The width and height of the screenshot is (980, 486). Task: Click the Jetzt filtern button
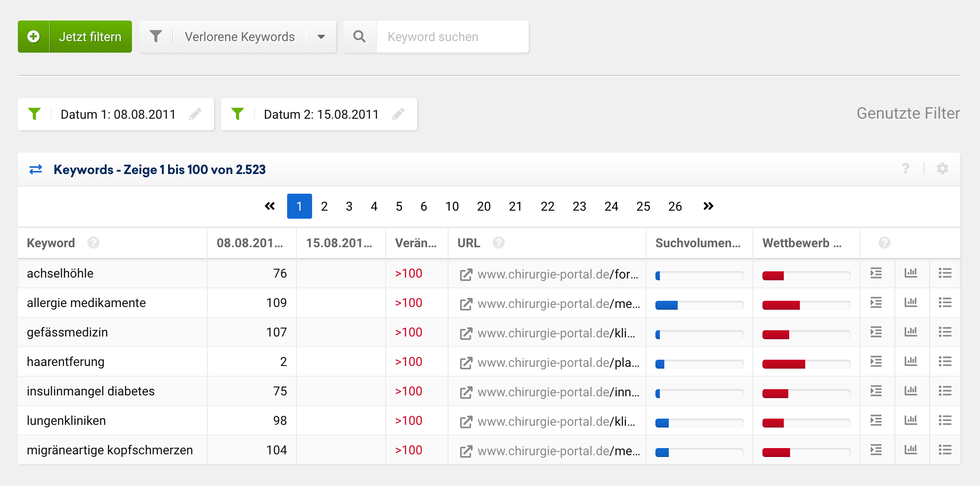click(x=75, y=37)
